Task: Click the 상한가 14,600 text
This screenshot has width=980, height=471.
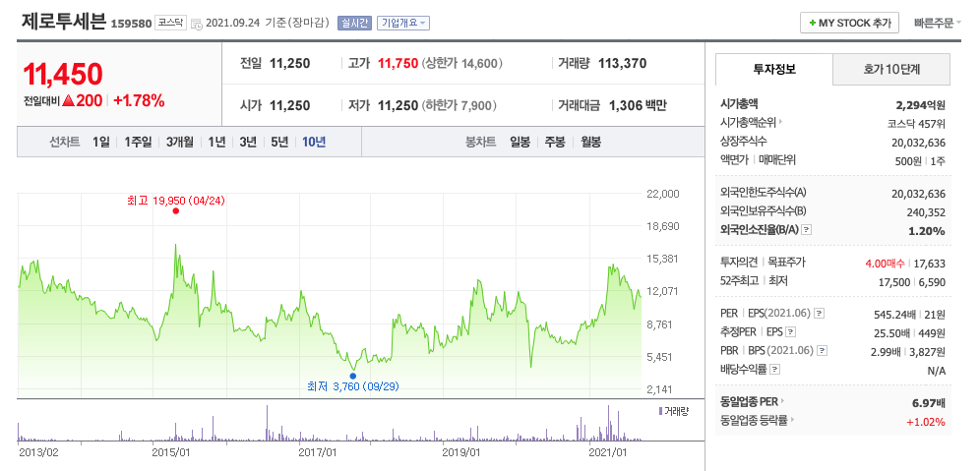Action: [x=462, y=63]
